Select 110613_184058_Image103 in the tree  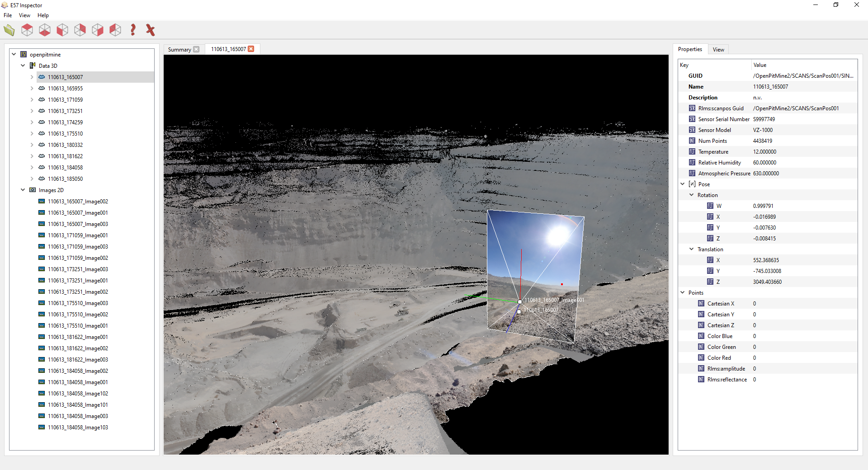pyautogui.click(x=78, y=428)
